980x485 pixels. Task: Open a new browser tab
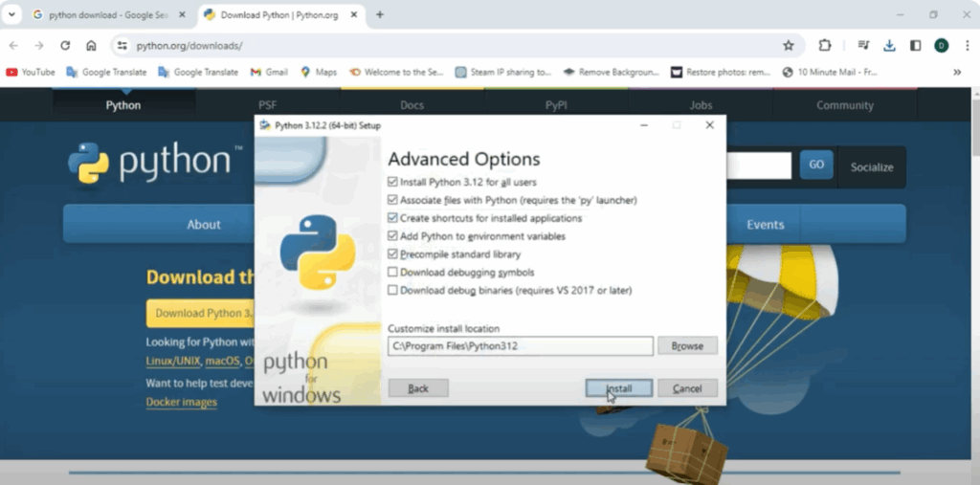tap(379, 15)
